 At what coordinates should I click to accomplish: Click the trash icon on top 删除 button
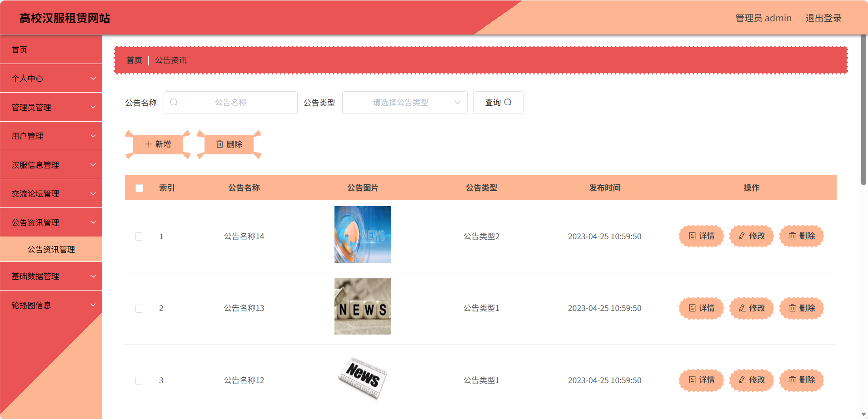219,144
